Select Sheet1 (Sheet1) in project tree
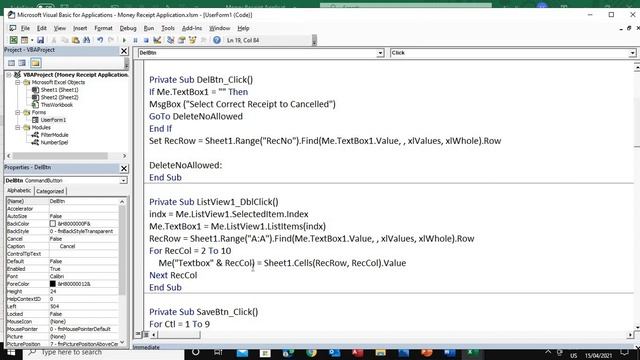640x360 pixels. coord(59,90)
